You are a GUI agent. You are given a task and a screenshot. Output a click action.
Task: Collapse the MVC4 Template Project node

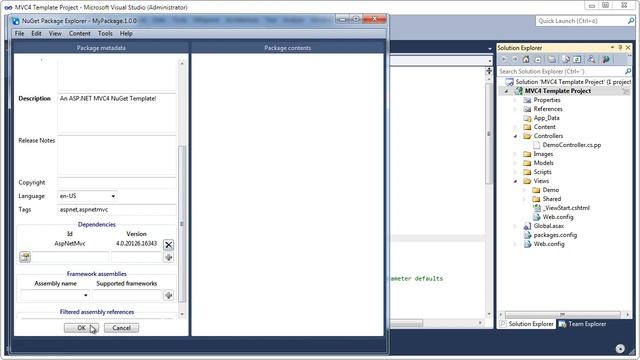click(507, 91)
